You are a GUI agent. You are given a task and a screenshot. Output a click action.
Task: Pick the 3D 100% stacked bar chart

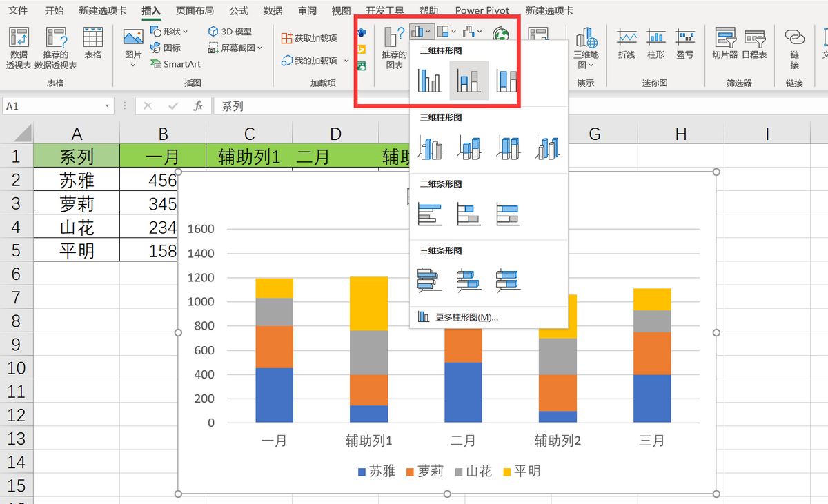pyautogui.click(x=508, y=280)
